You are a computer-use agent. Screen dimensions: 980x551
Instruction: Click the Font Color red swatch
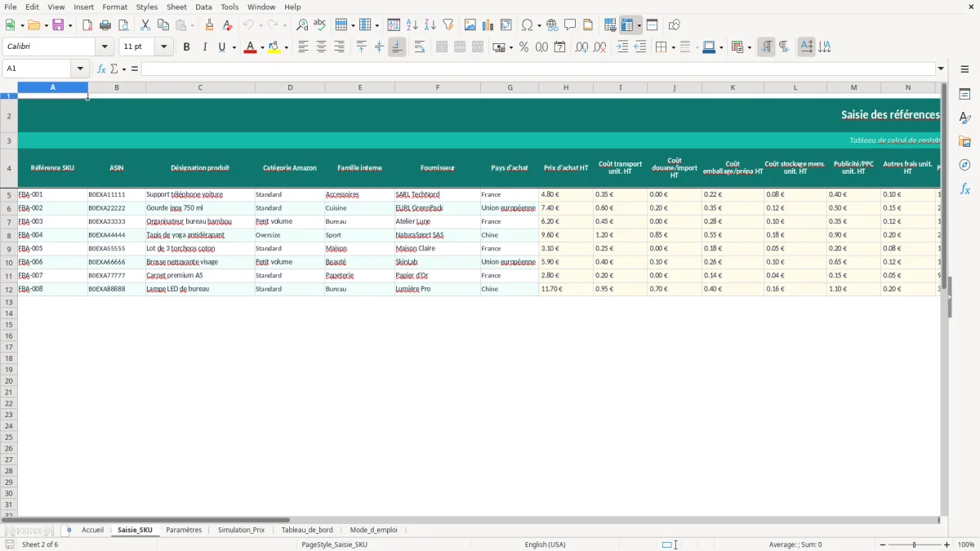250,47
